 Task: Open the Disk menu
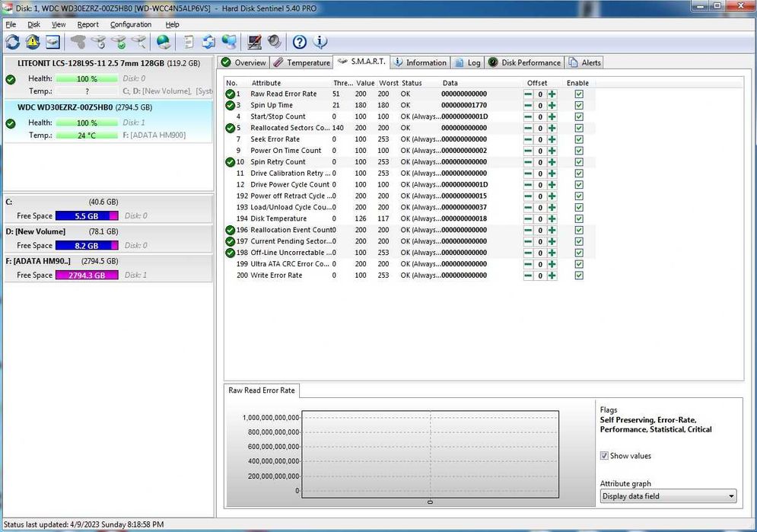coord(33,24)
